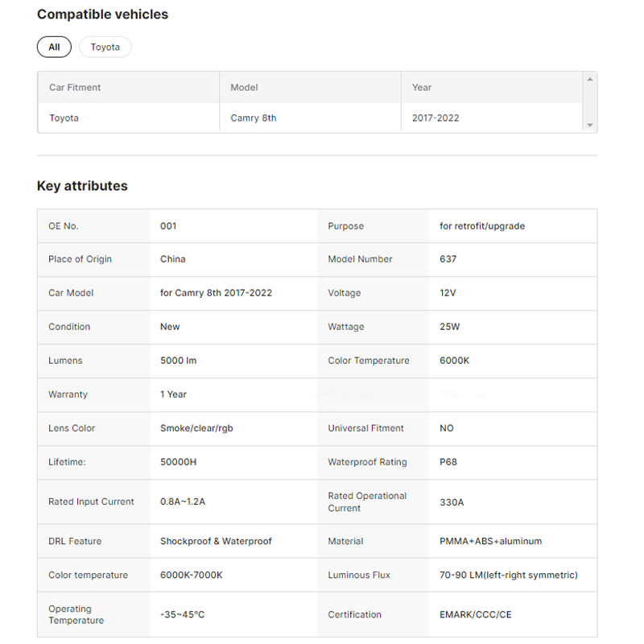Click the Toyota cell in the table row
The height and width of the screenshot is (644, 644).
click(64, 118)
